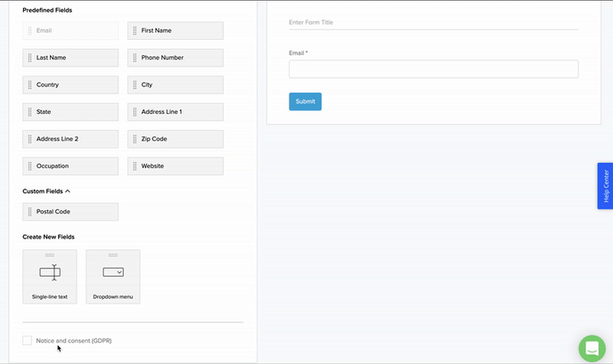Click the Email input box in preview

433,69
